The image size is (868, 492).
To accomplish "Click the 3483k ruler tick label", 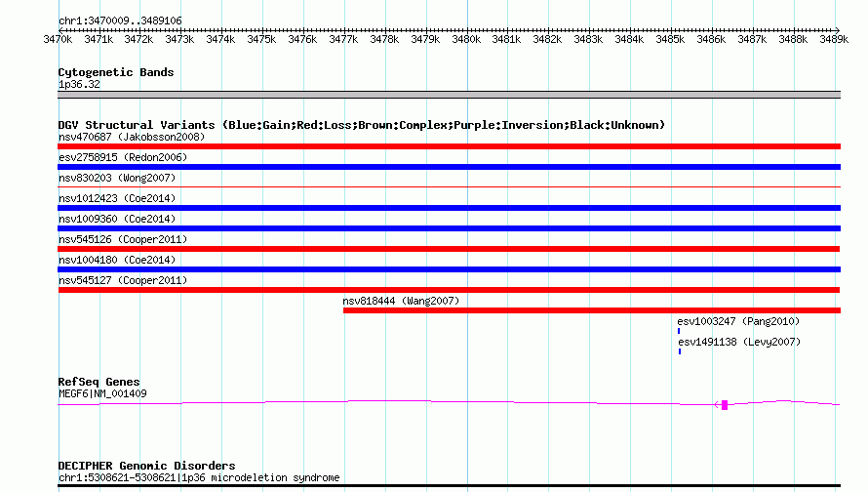I will [588, 39].
